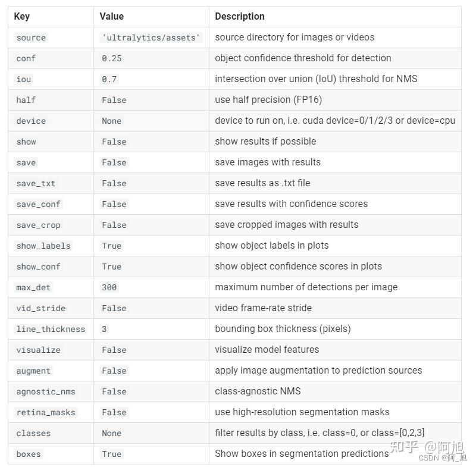Click the boxes key label
The image size is (476, 467).
pyautogui.click(x=29, y=455)
